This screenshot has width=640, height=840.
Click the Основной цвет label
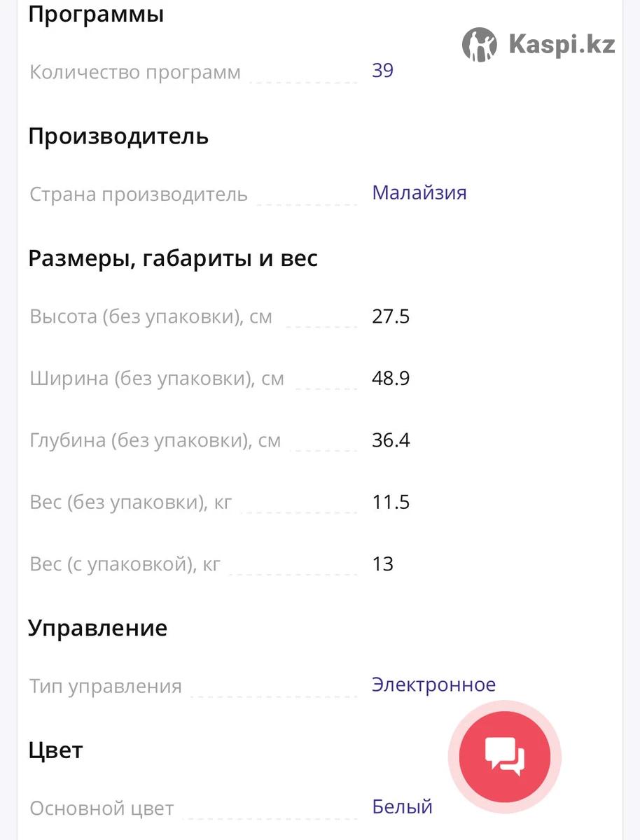coord(102,809)
